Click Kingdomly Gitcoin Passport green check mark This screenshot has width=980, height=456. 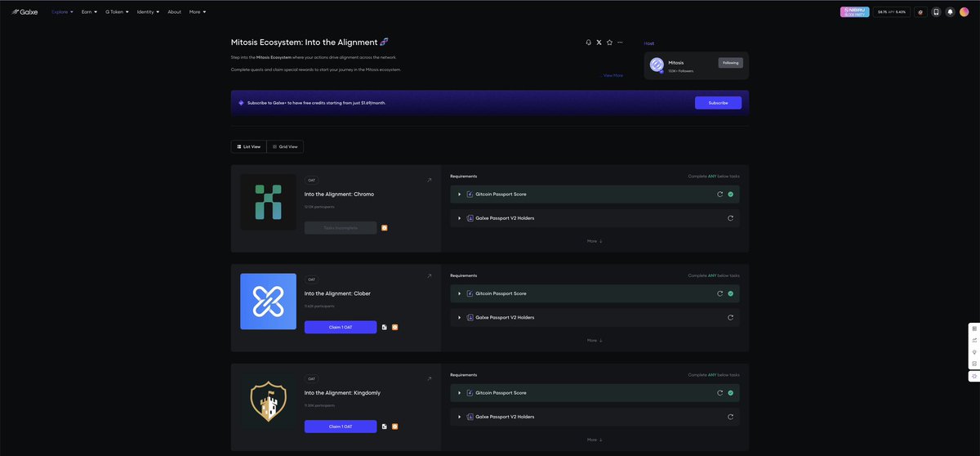point(730,393)
